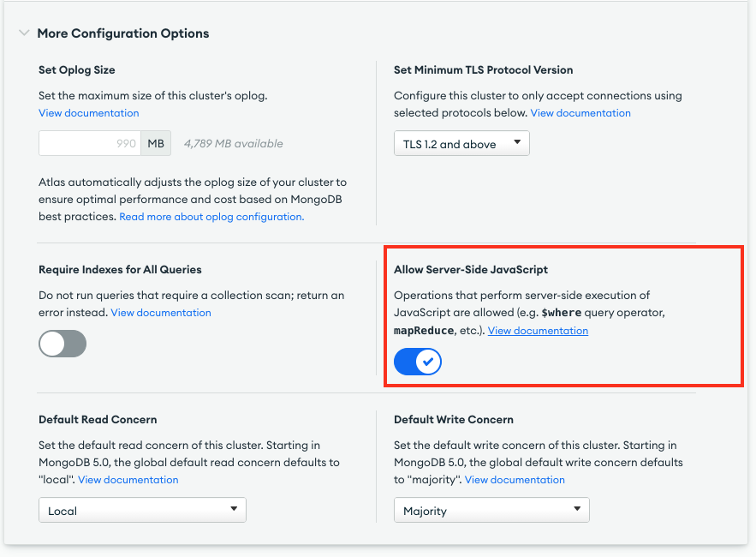Click the 4,789 MB available text

[x=233, y=143]
